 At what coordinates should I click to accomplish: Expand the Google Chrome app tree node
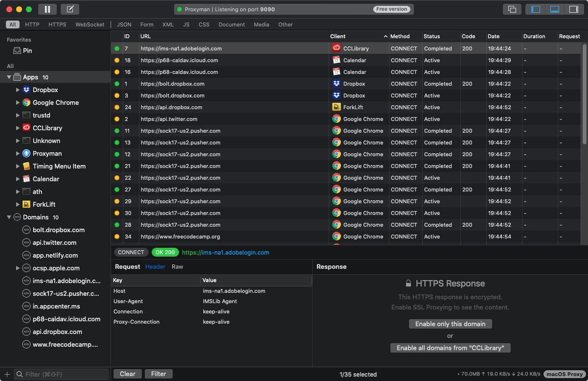[x=18, y=102]
